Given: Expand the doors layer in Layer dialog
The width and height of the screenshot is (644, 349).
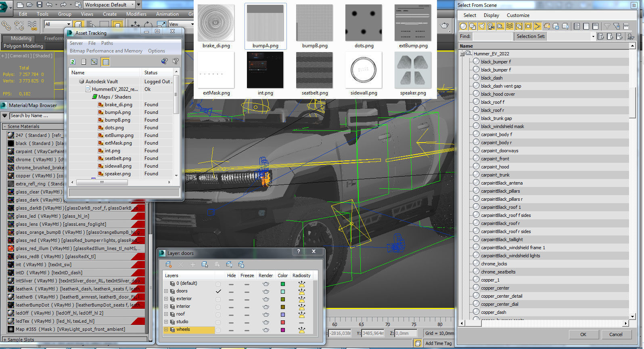Looking at the screenshot, I should point(166,291).
